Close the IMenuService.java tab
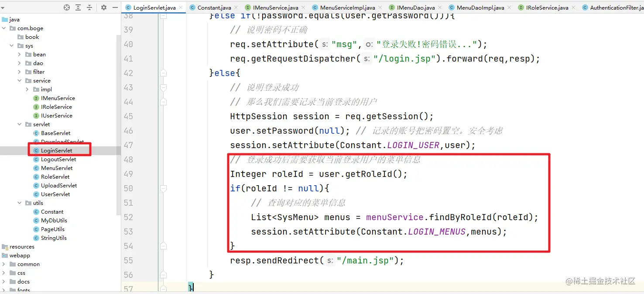This screenshot has width=644, height=294. (x=303, y=8)
